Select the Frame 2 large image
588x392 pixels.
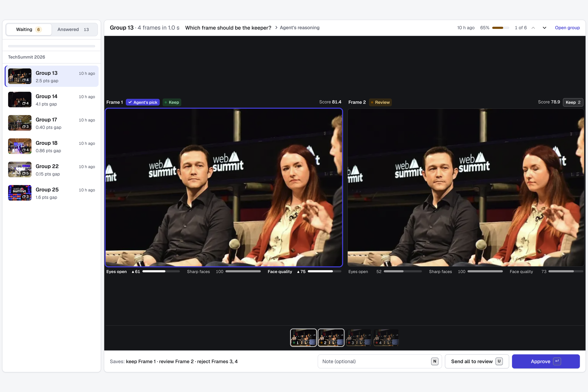click(466, 188)
